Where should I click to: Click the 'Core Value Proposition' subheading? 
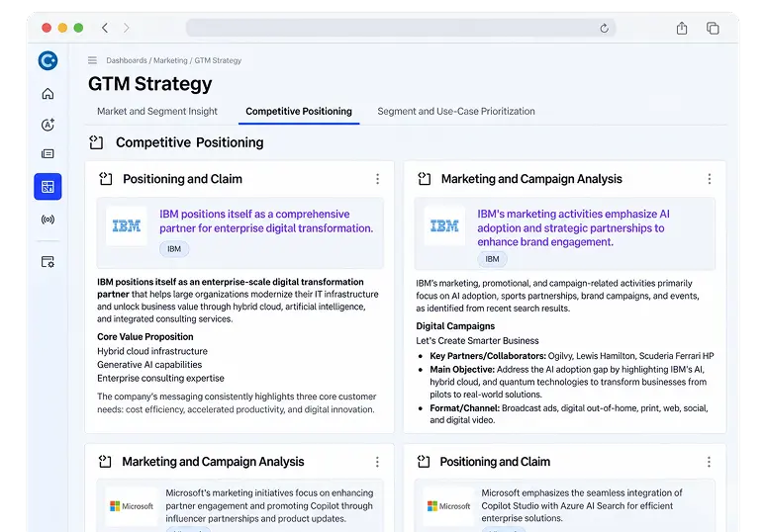coord(145,337)
